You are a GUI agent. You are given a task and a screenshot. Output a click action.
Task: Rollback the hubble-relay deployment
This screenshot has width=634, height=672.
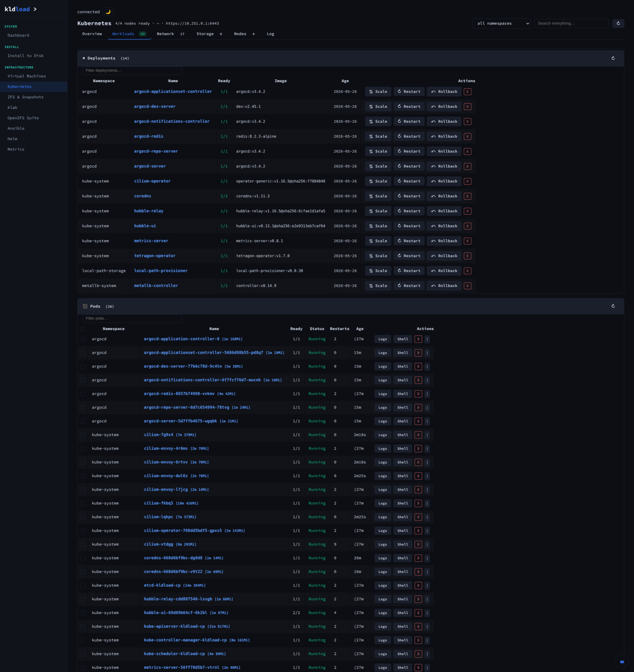point(444,211)
